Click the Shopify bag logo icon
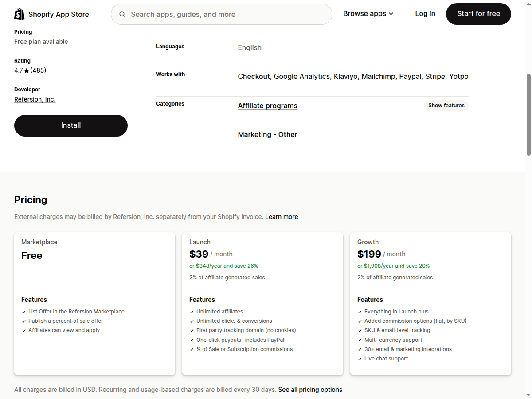Screen dimensions: 532x399 click(20, 14)
